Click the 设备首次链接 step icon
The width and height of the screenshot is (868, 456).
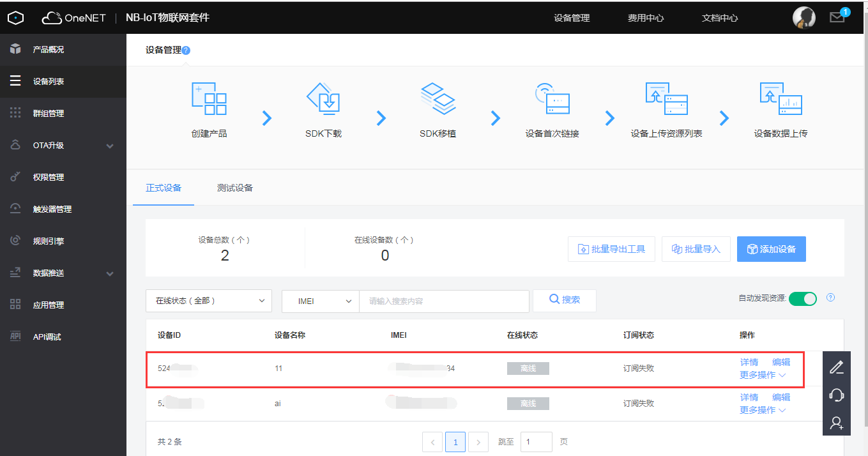pos(552,98)
